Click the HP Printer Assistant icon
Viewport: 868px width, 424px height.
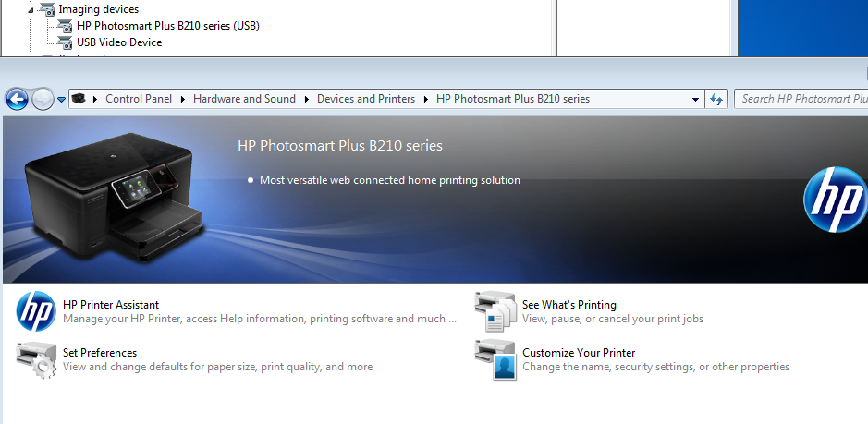click(x=36, y=311)
